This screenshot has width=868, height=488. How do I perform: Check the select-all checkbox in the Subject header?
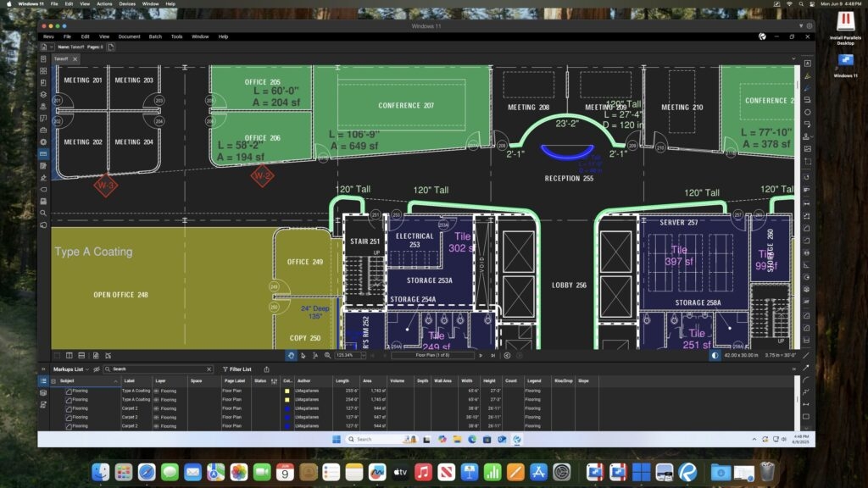pos(53,381)
